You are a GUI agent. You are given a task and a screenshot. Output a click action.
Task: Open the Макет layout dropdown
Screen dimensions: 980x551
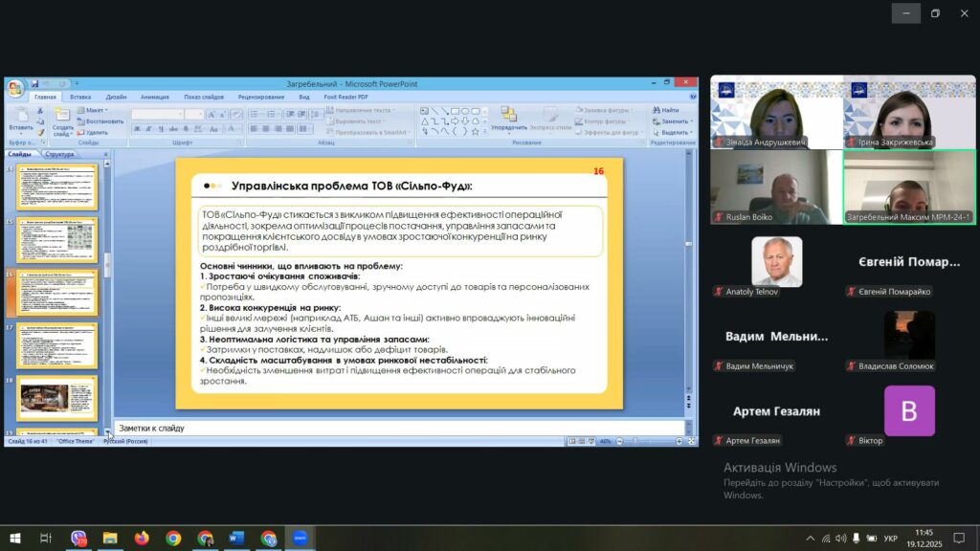94,110
